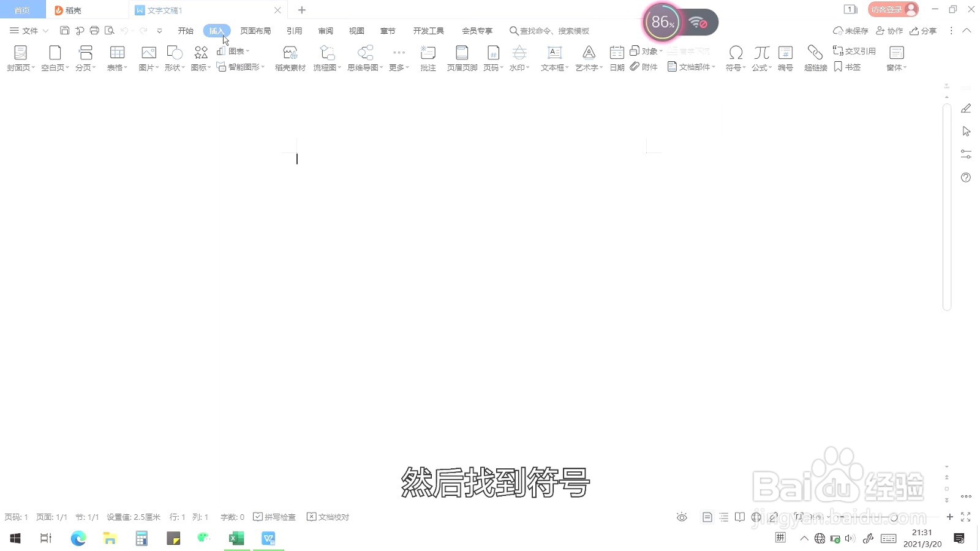Screen dimensions: 980x551
Task: Expand the 对象 object dropdown
Action: (661, 51)
